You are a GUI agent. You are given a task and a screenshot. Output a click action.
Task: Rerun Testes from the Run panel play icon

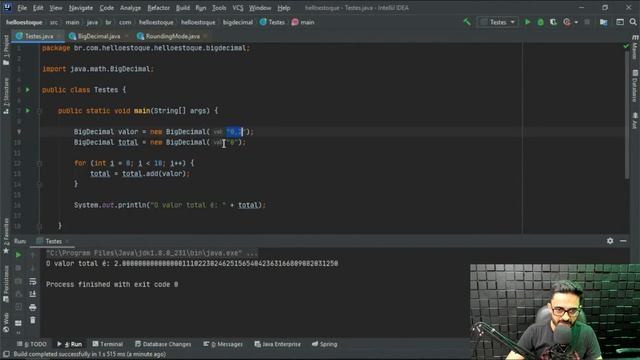pyautogui.click(x=18, y=255)
